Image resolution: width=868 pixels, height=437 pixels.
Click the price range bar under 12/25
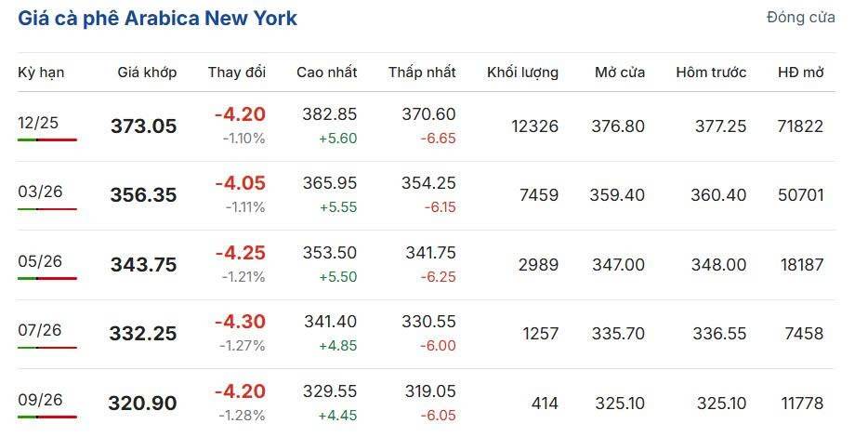pos(46,139)
